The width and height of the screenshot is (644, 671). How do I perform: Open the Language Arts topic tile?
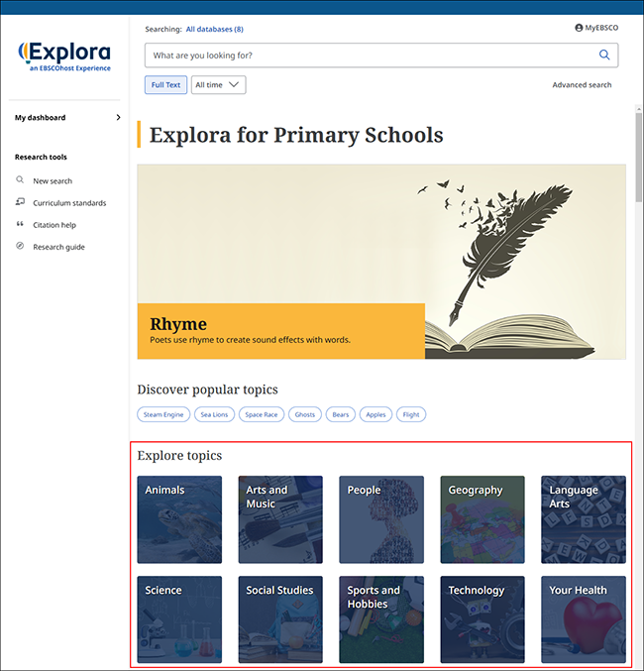[x=584, y=519]
